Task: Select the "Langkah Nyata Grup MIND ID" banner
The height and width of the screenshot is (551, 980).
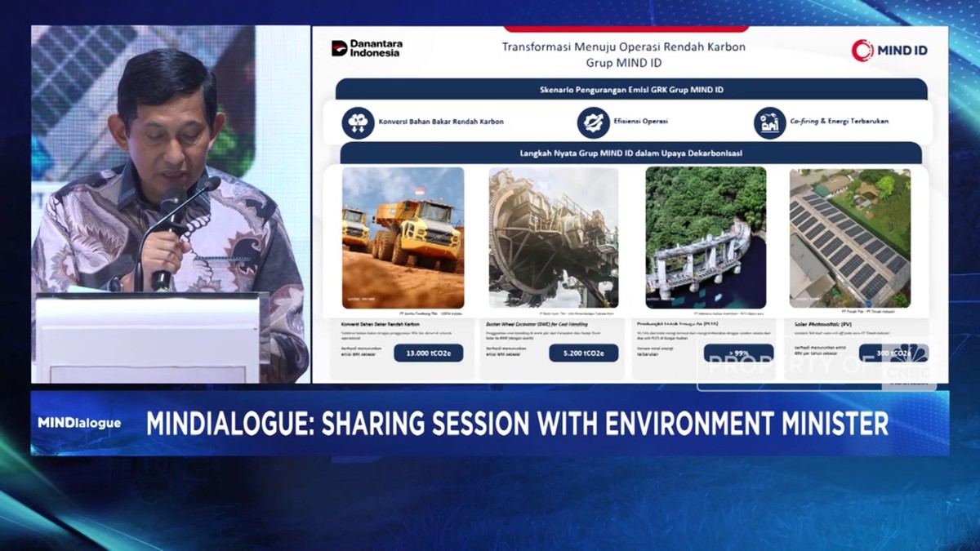Action: (x=631, y=153)
